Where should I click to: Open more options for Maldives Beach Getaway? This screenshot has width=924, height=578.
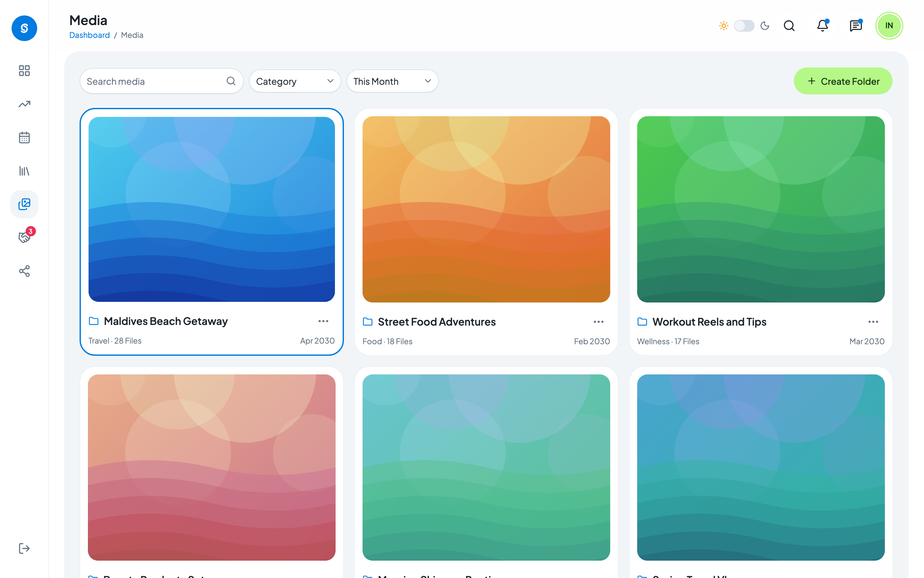(323, 321)
